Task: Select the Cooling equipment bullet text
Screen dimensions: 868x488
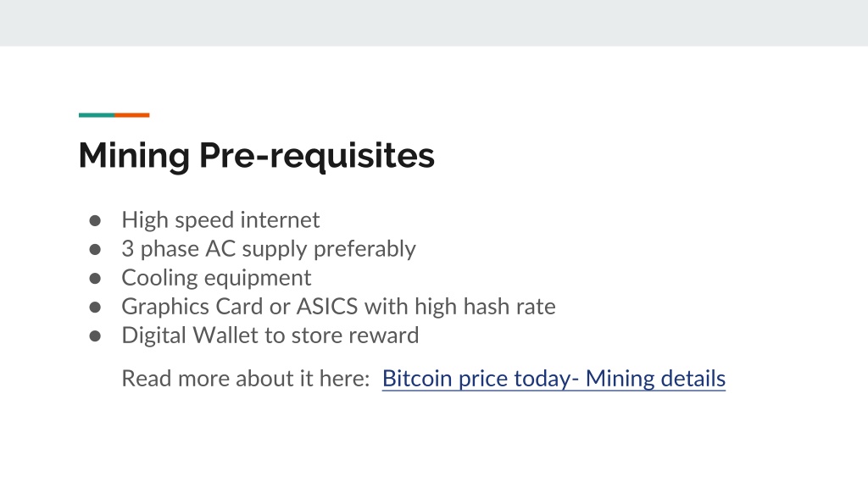Action: [x=216, y=278]
